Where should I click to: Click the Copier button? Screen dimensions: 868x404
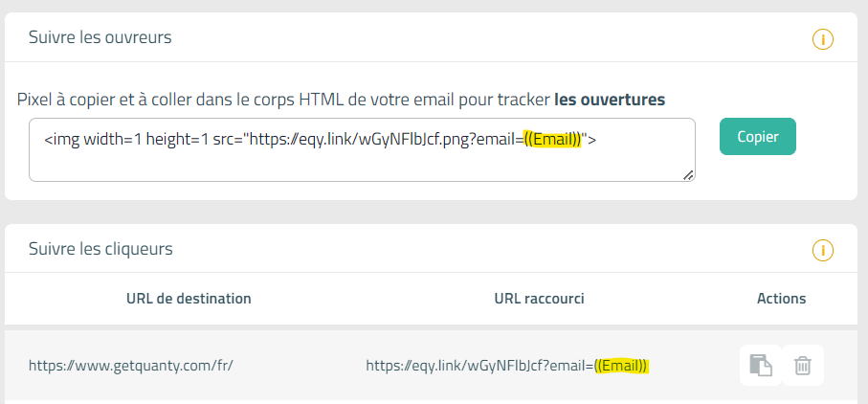758,137
